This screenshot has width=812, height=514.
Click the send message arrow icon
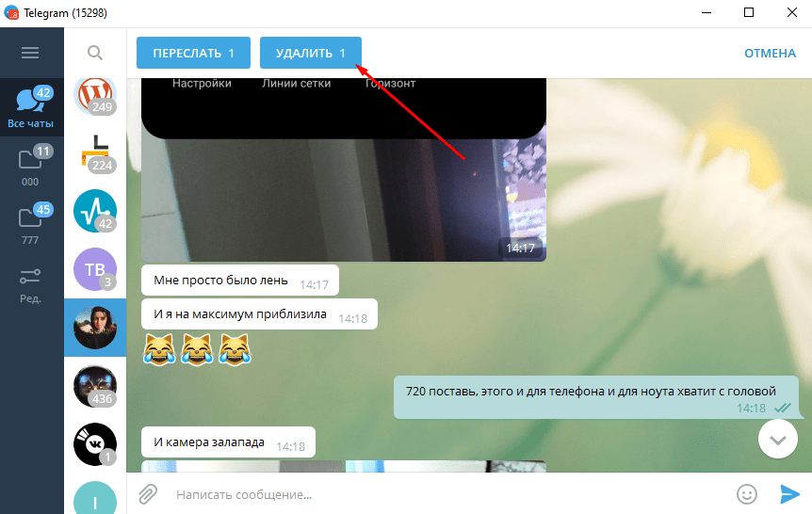click(x=788, y=493)
